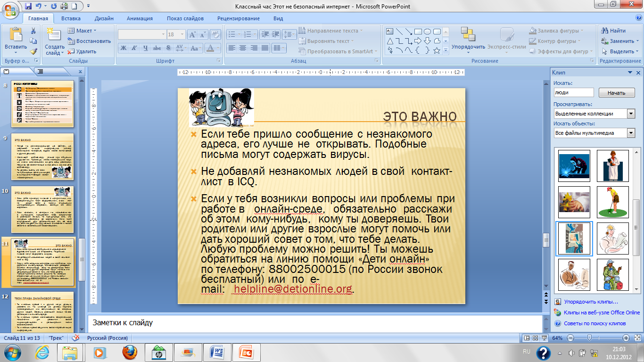Click the Office button
The width and height of the screenshot is (644, 362).
coord(10,9)
